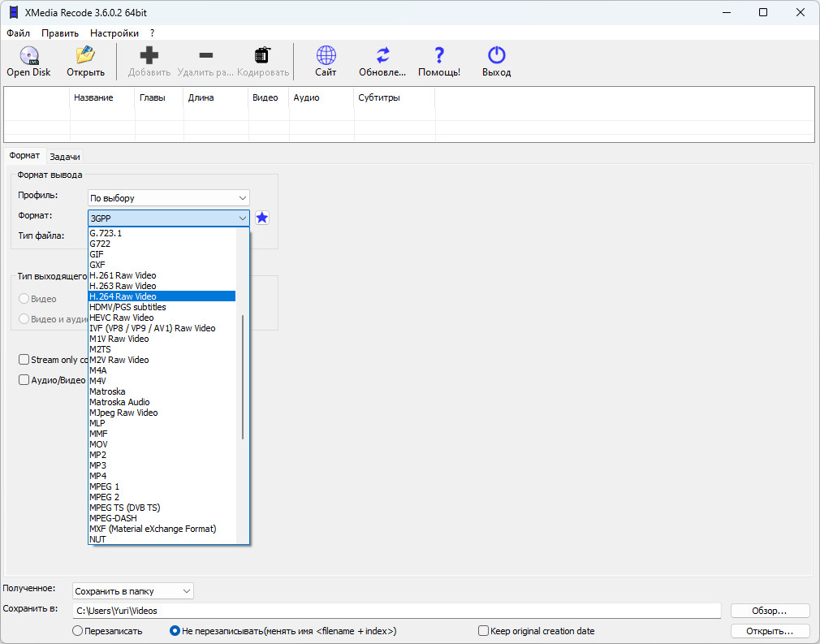Collapse the Формат 3GPP combo box

168,218
